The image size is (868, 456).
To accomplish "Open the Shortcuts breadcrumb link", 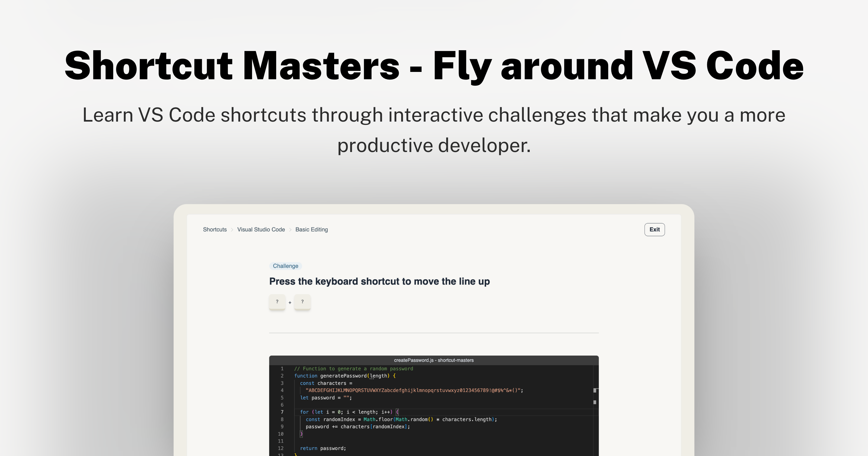I will [215, 229].
